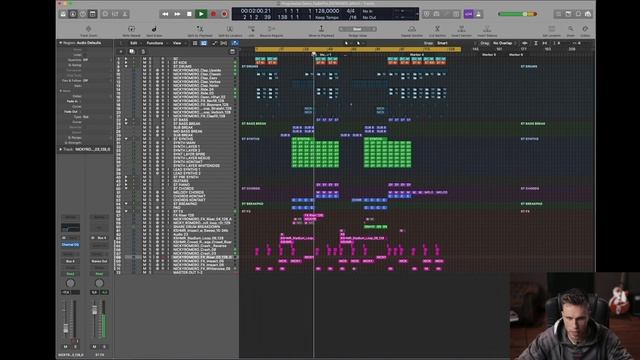The height and width of the screenshot is (360, 640).
Task: Solo the SYNTH MAIN track
Action: pyautogui.click(x=150, y=142)
